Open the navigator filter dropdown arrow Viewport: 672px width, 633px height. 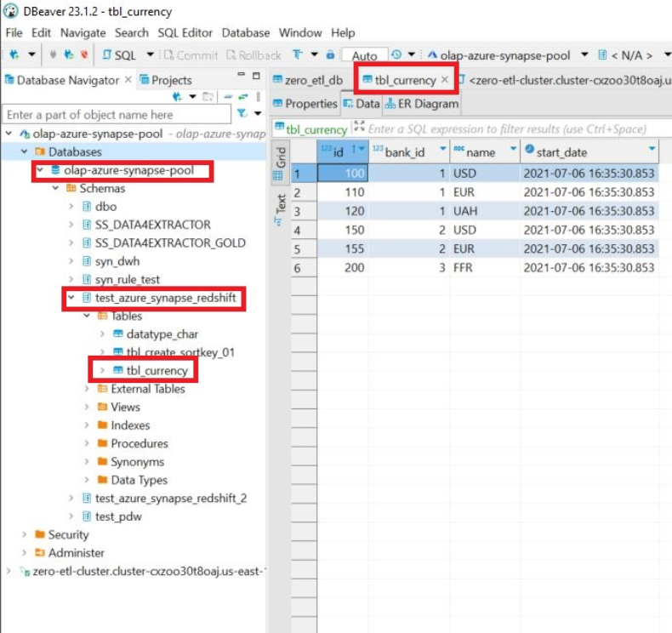click(x=258, y=113)
